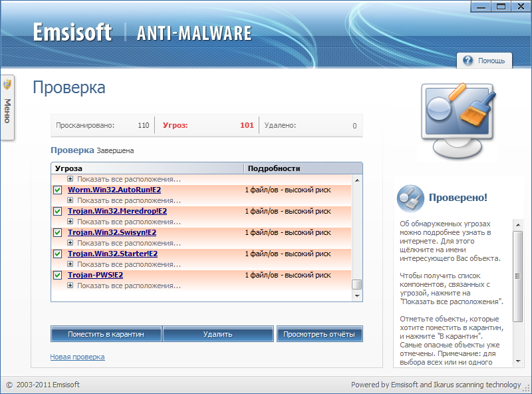The height and width of the screenshot is (394, 532).
Task: Click the Powered by Emsisoft and Ikarus text
Action: pyautogui.click(x=436, y=385)
